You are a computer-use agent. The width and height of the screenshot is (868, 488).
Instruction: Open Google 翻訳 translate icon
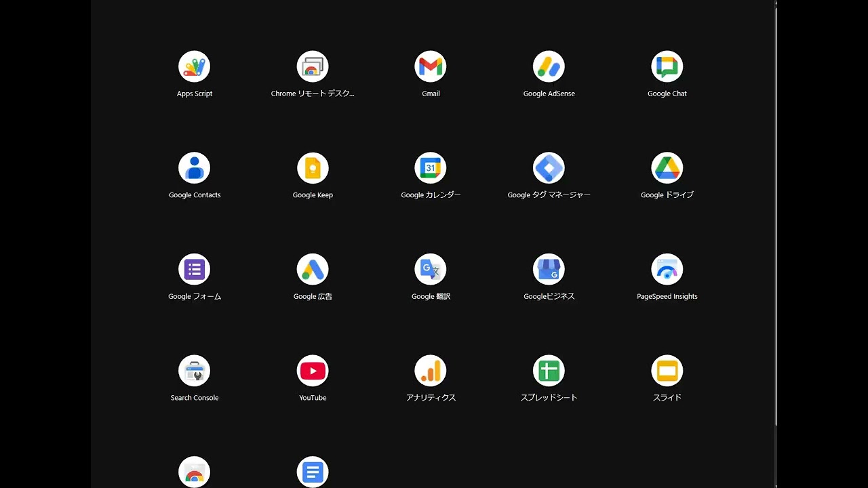[431, 270]
